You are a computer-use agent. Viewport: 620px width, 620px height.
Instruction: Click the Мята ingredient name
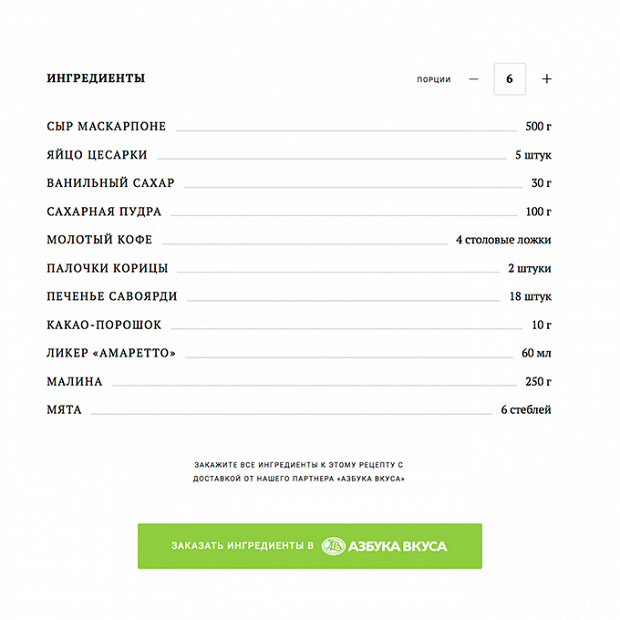[65, 410]
